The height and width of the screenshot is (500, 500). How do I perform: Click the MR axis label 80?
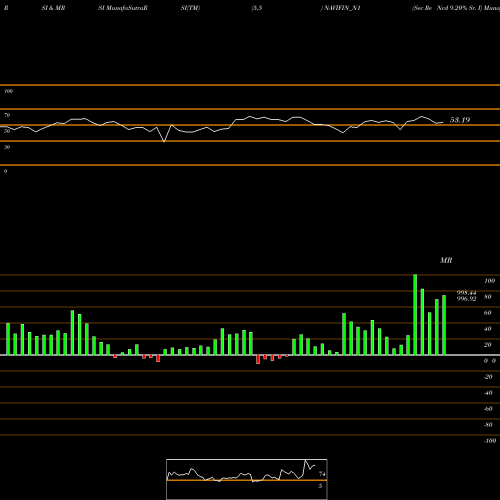[488, 297]
